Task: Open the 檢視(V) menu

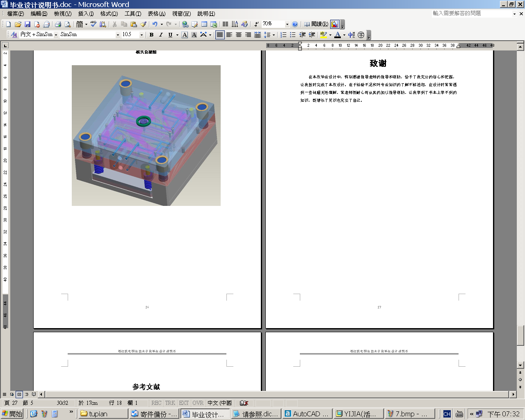Action: pyautogui.click(x=63, y=14)
